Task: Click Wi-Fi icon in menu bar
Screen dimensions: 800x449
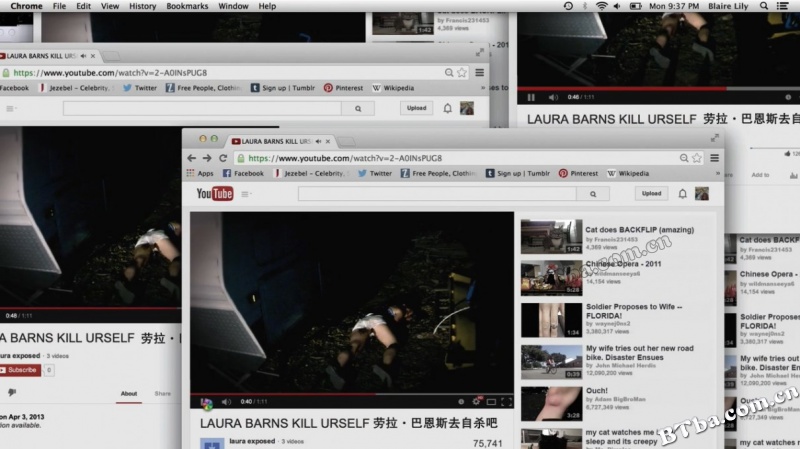Action: (x=602, y=6)
